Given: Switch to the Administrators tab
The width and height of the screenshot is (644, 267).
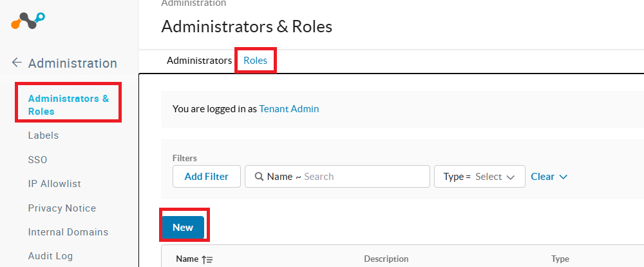Looking at the screenshot, I should 199,61.
